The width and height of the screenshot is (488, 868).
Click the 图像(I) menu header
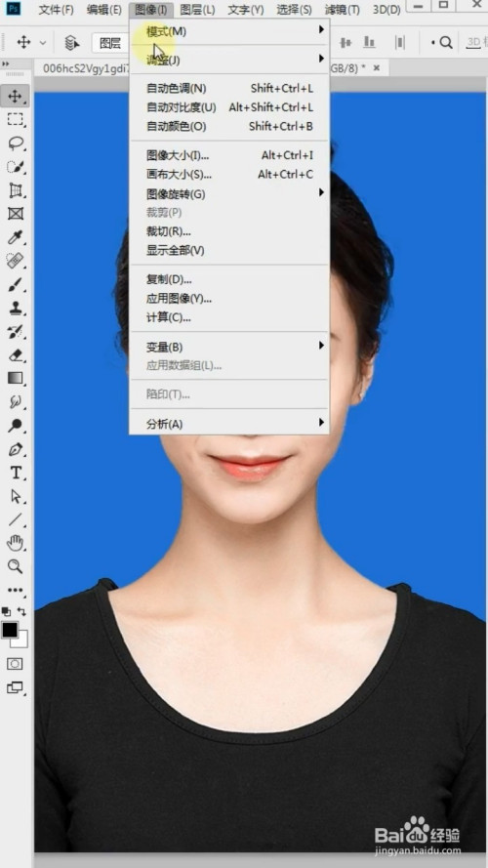(x=150, y=10)
